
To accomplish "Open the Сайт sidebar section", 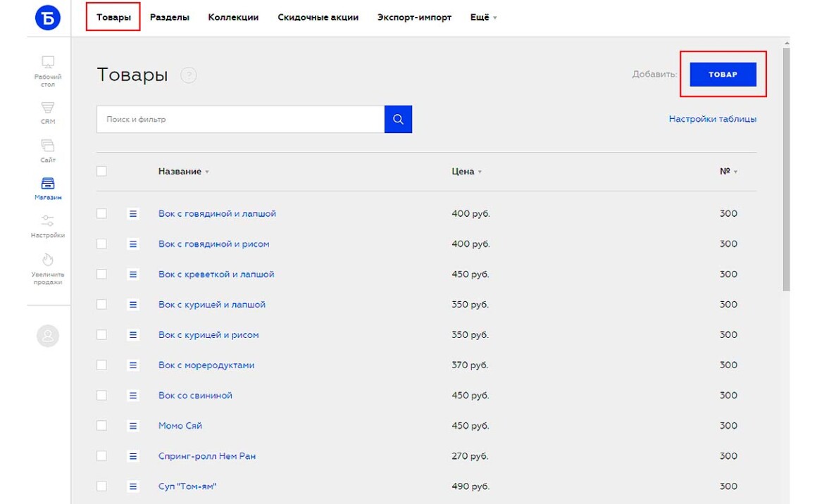I will click(x=47, y=151).
